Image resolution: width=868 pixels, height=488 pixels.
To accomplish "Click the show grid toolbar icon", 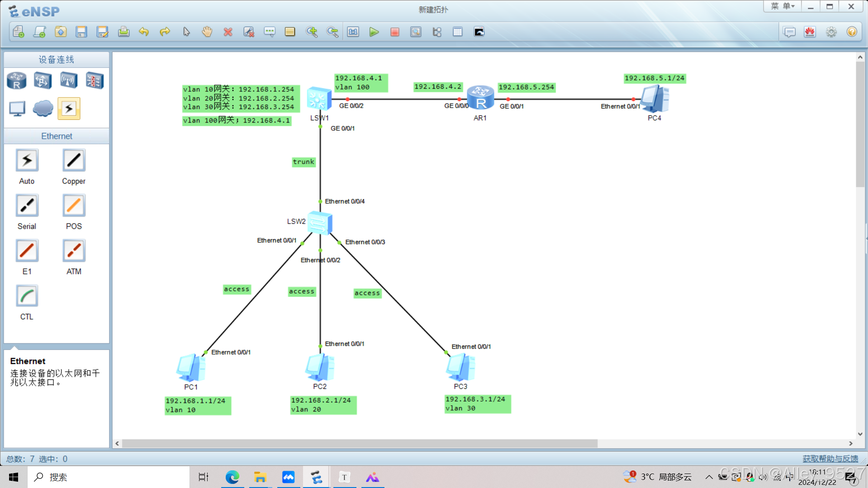I will pyautogui.click(x=458, y=32).
